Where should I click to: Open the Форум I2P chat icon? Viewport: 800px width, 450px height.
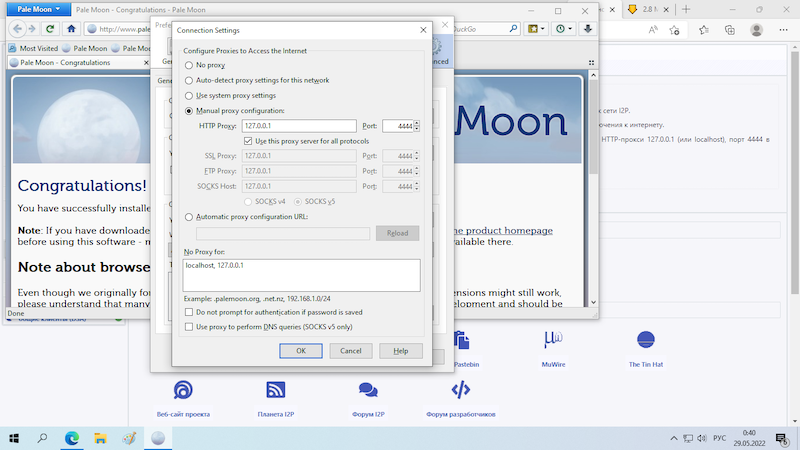coord(367,390)
